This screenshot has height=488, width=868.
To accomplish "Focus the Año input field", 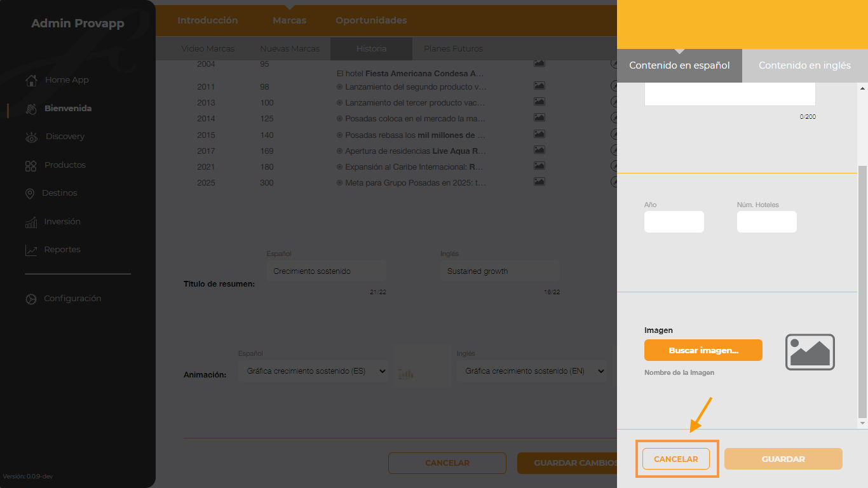I will click(x=674, y=222).
